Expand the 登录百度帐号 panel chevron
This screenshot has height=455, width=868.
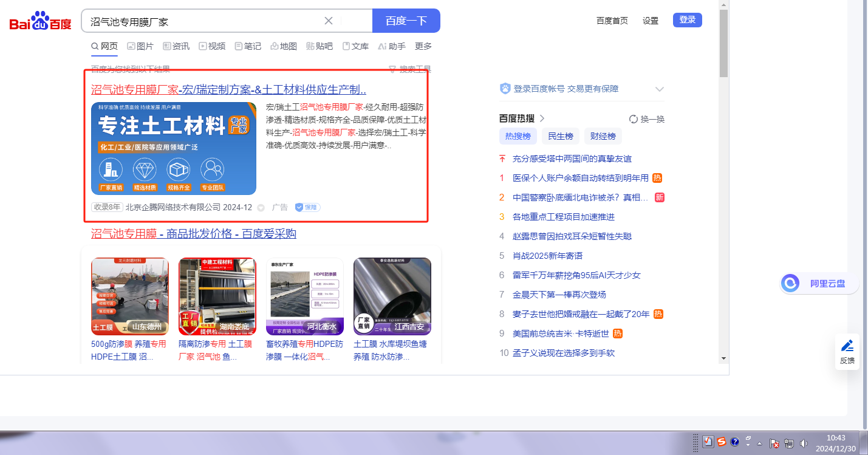click(x=660, y=89)
